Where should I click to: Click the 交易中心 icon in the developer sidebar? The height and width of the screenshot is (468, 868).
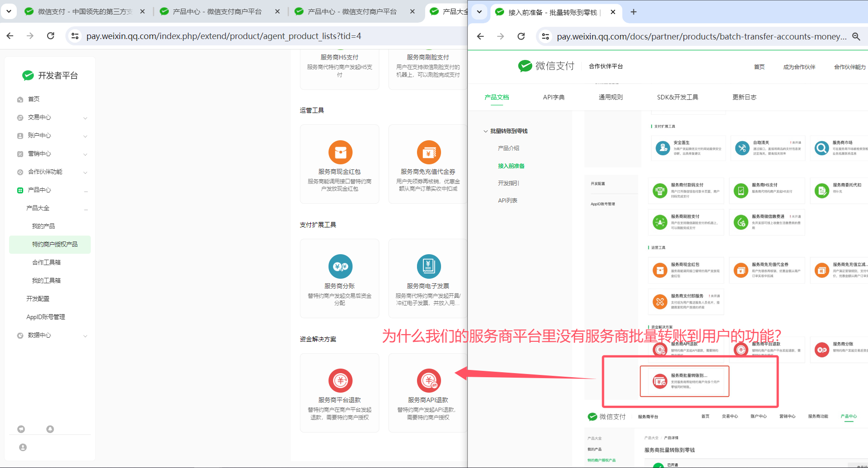(x=20, y=118)
